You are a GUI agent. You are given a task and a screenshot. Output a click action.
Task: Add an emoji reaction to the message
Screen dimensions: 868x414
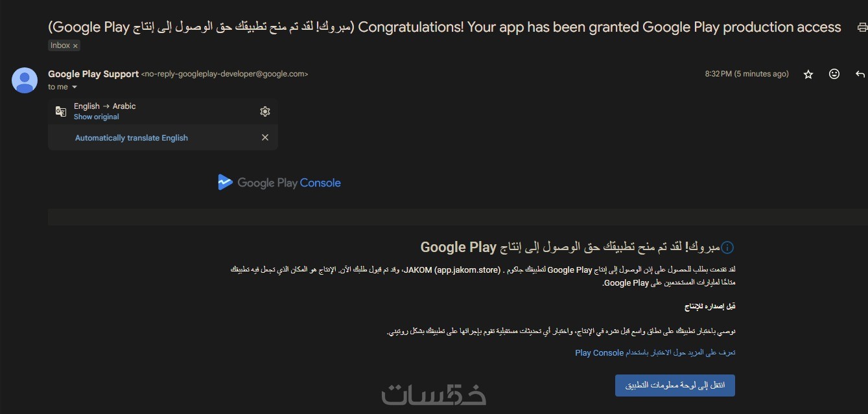[x=834, y=75]
